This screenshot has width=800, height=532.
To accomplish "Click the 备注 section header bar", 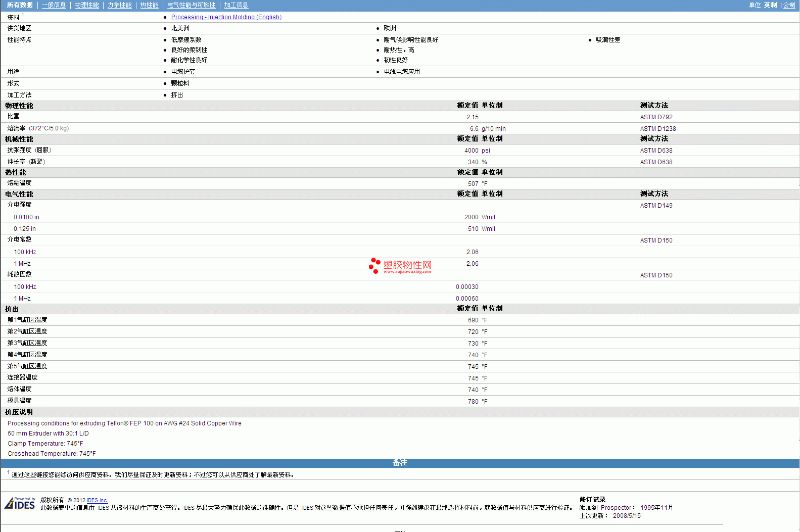I will coord(400,463).
